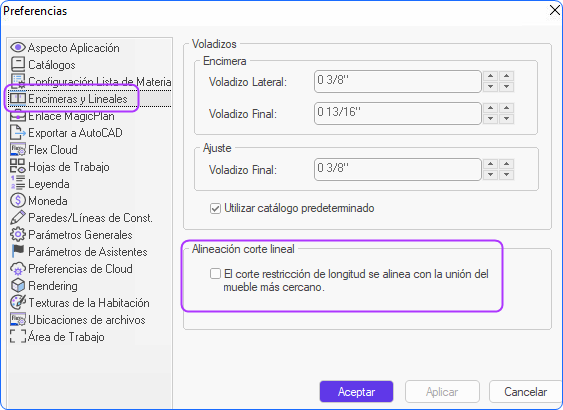The height and width of the screenshot is (410, 563).
Task: Click the Voladizo Lateral: label
Action: pyautogui.click(x=248, y=82)
